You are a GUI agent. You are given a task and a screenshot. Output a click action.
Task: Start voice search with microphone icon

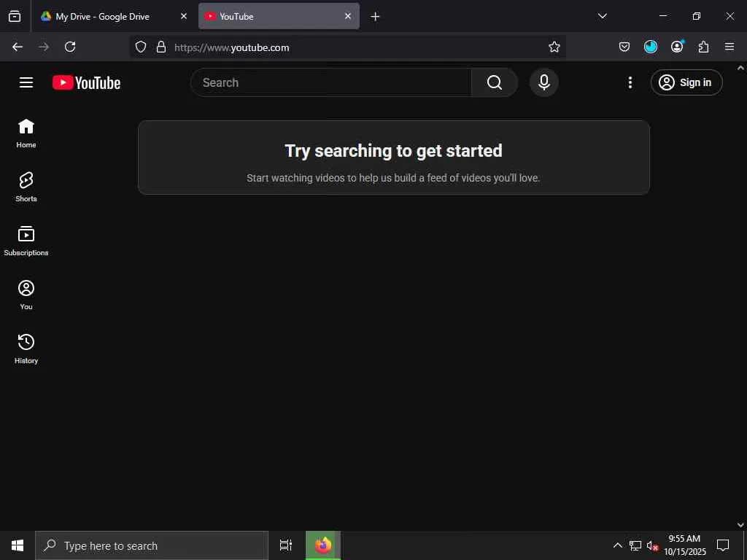pos(544,82)
